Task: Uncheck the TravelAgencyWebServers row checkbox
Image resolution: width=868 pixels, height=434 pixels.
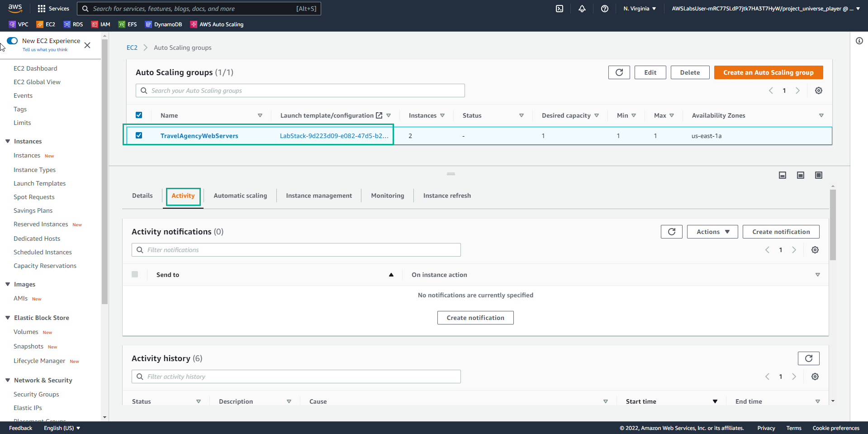Action: point(139,135)
